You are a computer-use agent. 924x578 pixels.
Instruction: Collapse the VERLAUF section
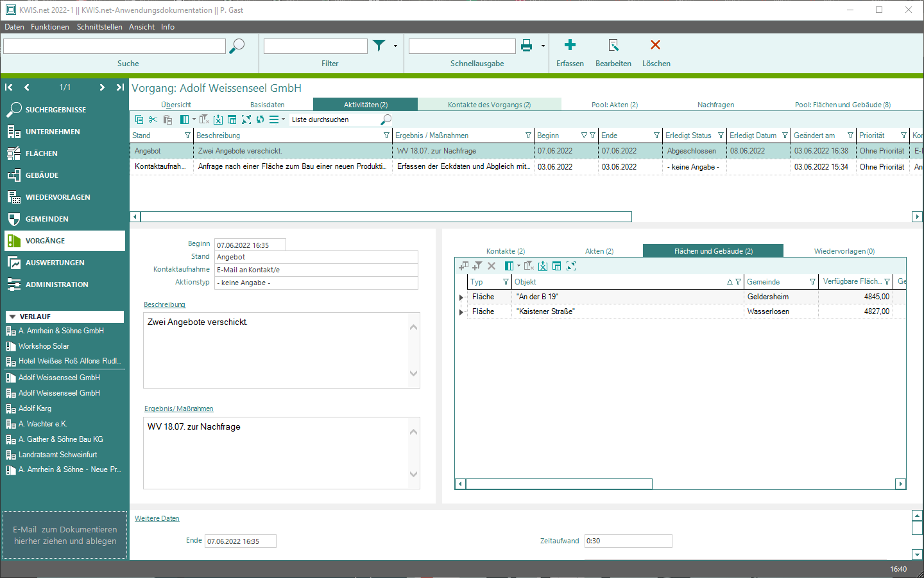pos(13,317)
